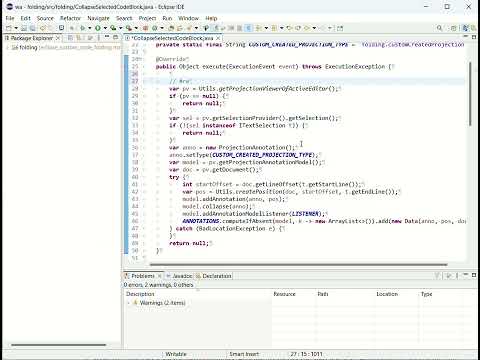The image size is (480, 360).
Task: Click the editor horizontal scrollbar
Action: coord(298,265)
